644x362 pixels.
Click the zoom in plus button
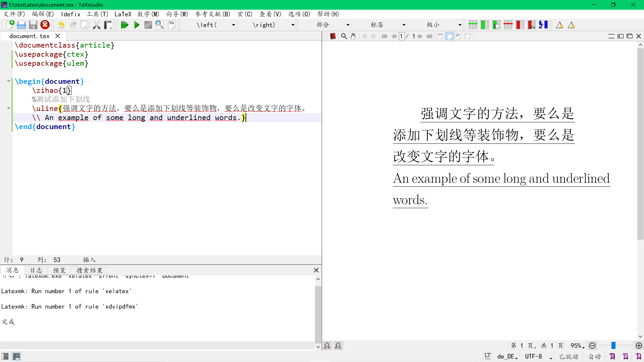pos(639,346)
